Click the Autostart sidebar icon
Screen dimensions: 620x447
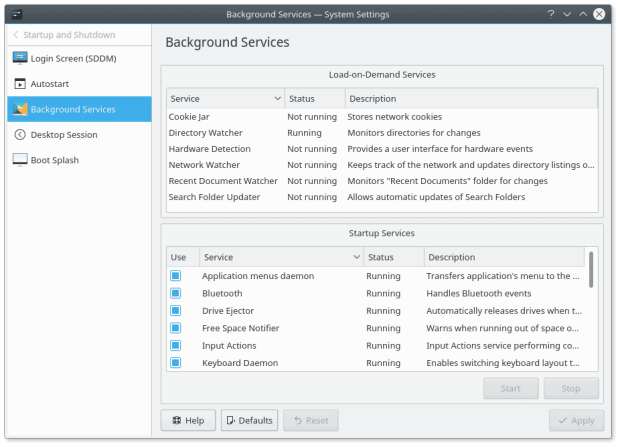20,84
